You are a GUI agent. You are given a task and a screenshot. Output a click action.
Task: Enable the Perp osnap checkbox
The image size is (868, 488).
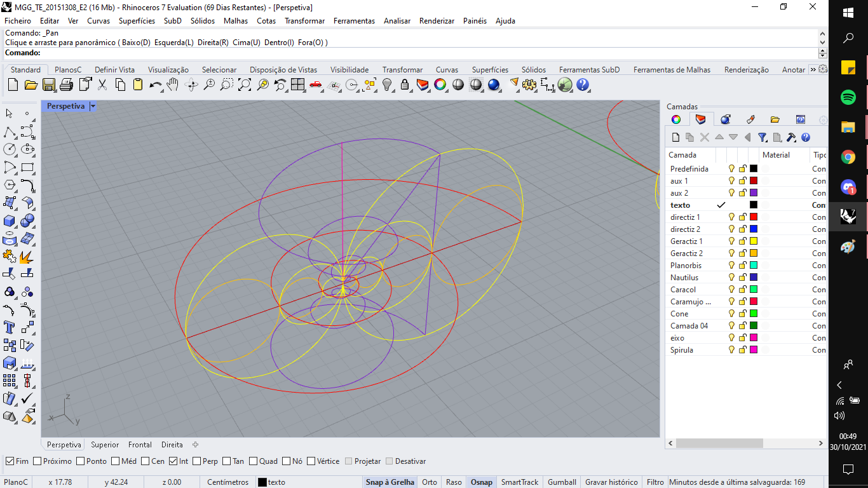click(197, 461)
